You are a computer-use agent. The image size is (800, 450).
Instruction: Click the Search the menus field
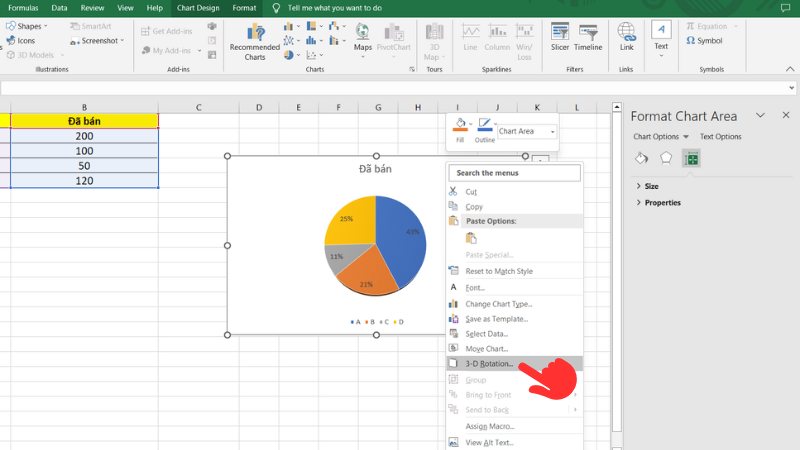(514, 173)
